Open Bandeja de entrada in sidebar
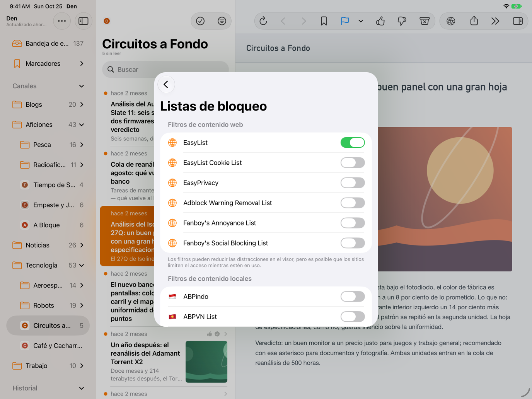This screenshot has width=532, height=399. (x=48, y=43)
